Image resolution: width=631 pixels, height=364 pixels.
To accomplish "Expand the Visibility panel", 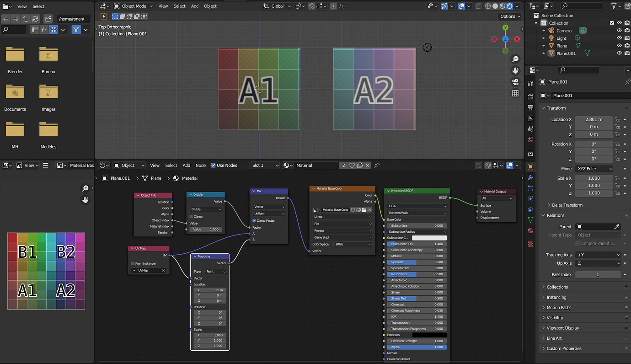I will pyautogui.click(x=555, y=318).
